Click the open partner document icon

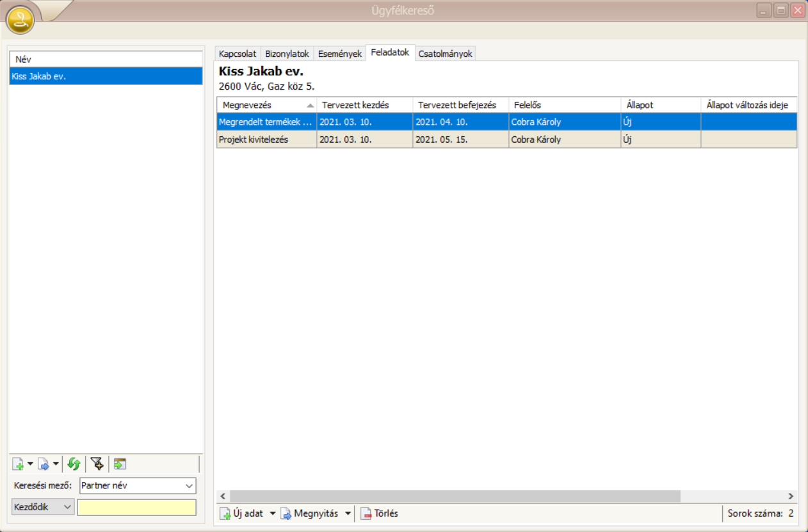(44, 464)
